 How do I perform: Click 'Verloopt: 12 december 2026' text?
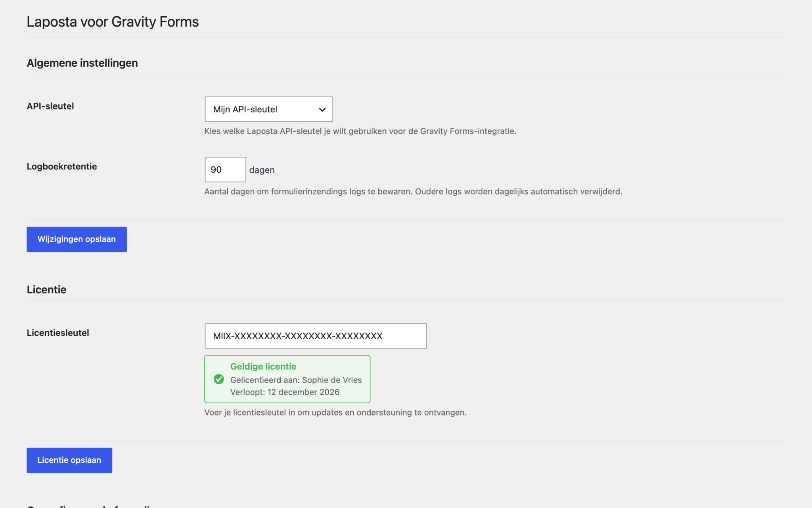(285, 392)
